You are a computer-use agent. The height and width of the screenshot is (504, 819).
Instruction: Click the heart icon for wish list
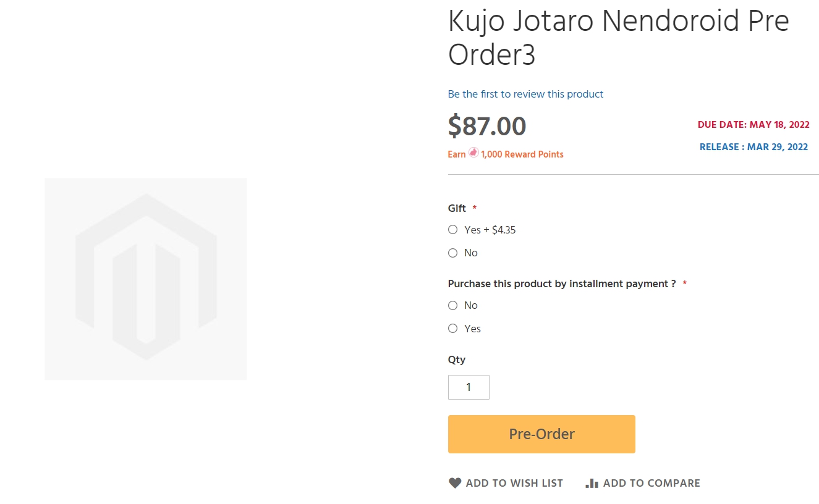pyautogui.click(x=455, y=483)
